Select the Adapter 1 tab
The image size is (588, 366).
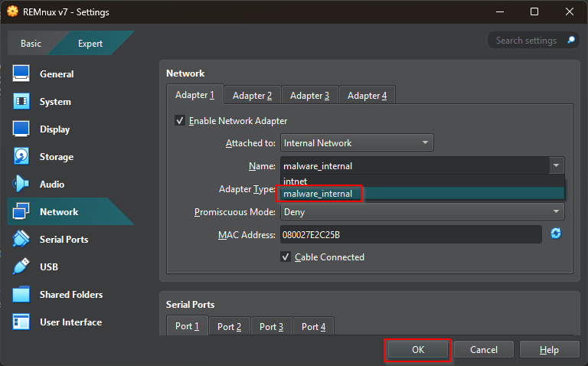[x=195, y=95]
